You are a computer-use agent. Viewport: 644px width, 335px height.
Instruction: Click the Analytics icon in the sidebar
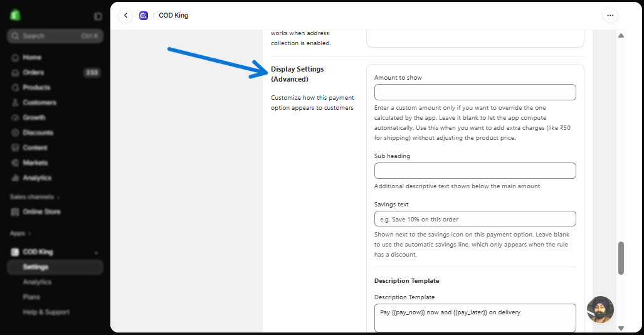click(15, 178)
